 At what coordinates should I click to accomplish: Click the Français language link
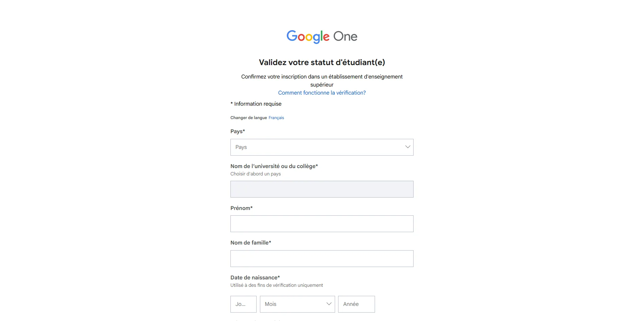click(276, 118)
